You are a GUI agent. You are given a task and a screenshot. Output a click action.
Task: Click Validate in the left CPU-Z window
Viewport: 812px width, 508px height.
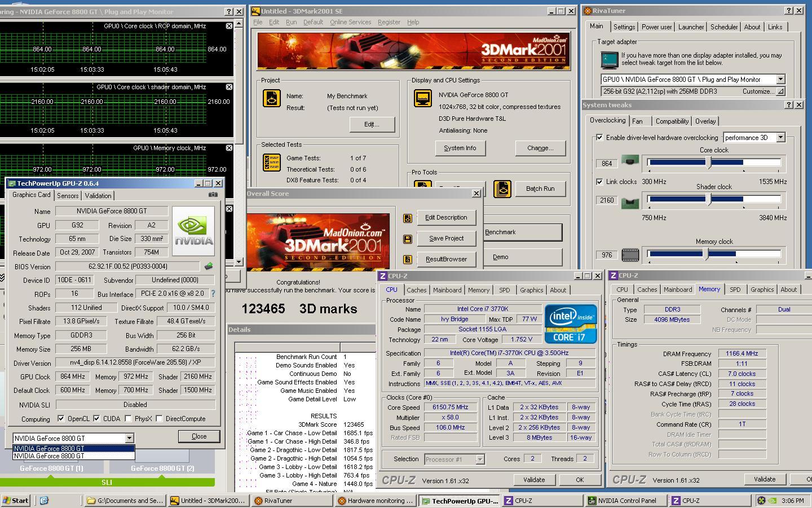coord(534,480)
